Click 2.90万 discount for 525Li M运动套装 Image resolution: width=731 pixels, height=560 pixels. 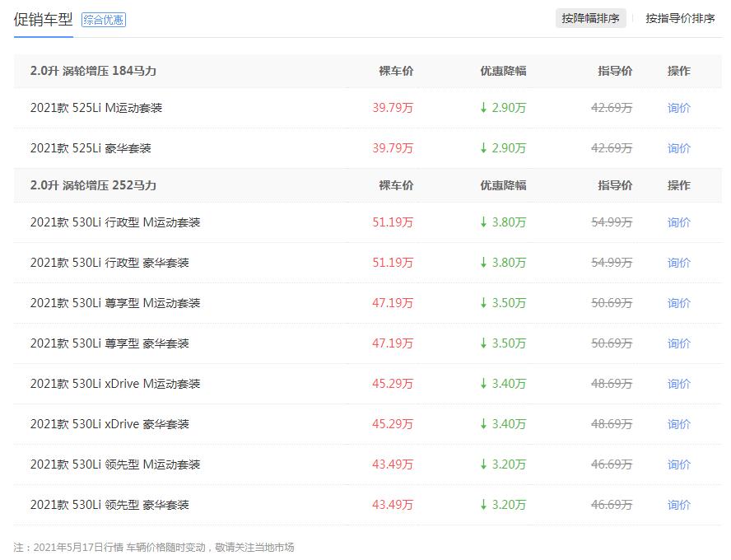[x=504, y=108]
